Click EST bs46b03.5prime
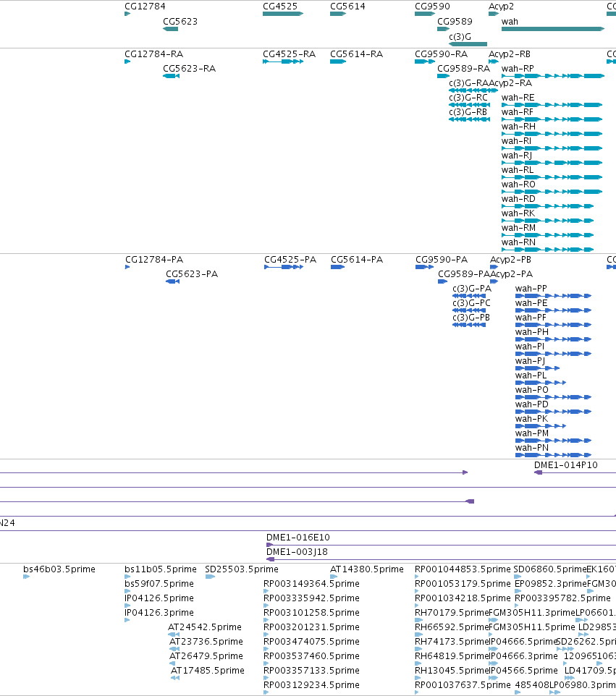 (59, 569)
